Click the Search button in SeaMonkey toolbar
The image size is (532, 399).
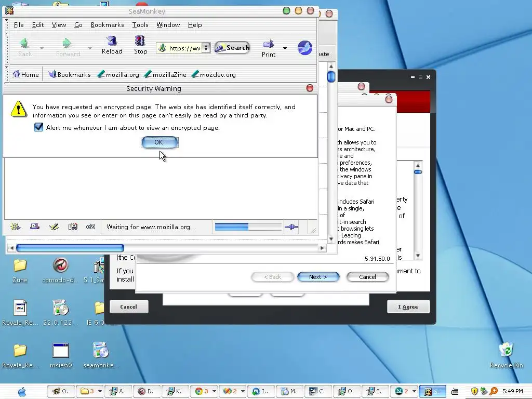tap(232, 48)
